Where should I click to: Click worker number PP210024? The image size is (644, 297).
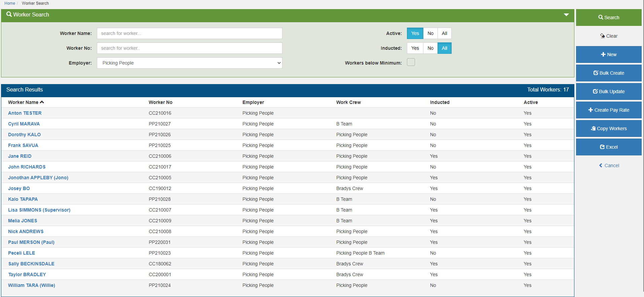[160, 285]
